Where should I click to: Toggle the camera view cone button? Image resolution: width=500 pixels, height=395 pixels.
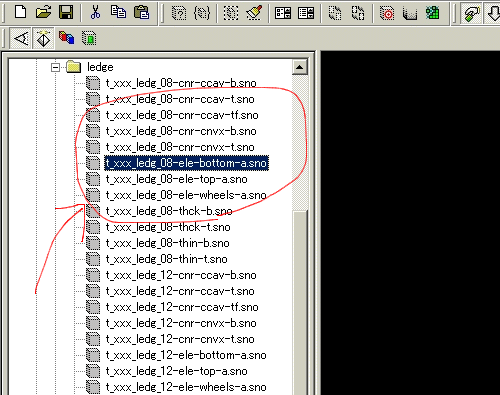[x=21, y=38]
